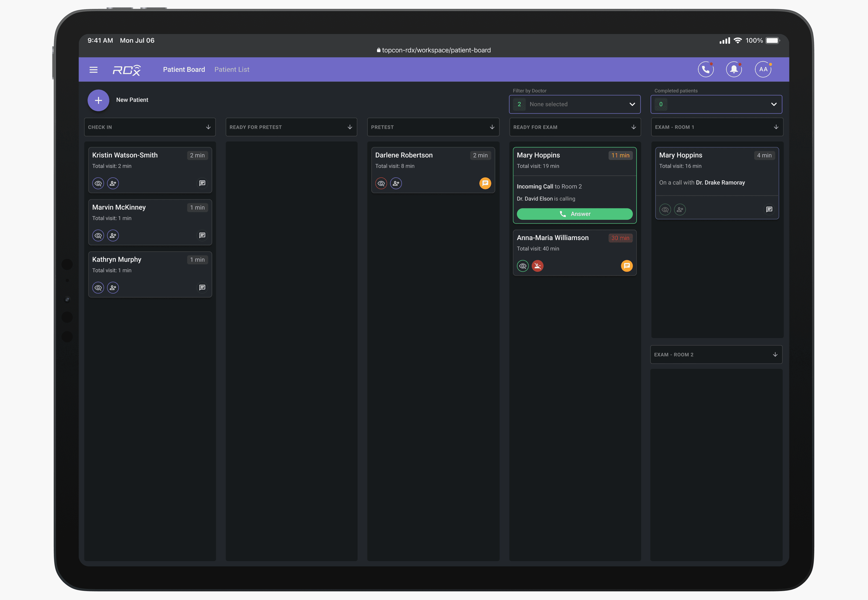Answer the incoming call from Dr. David Elson

click(574, 214)
